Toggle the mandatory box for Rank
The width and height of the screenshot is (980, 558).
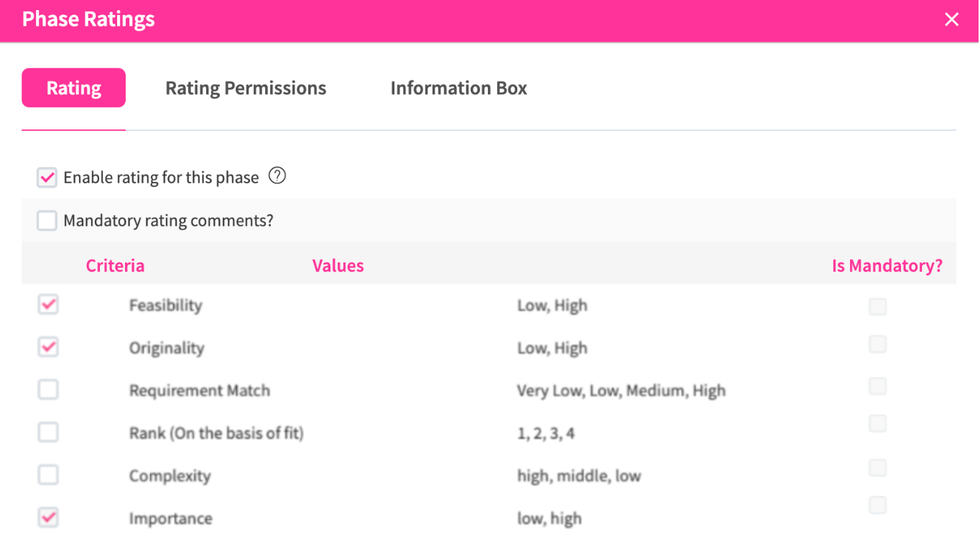click(x=877, y=424)
